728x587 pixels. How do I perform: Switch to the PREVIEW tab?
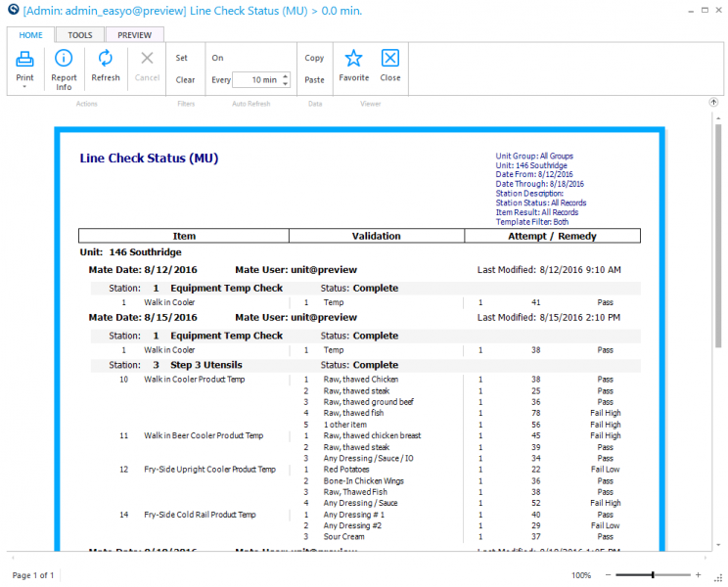click(x=135, y=35)
